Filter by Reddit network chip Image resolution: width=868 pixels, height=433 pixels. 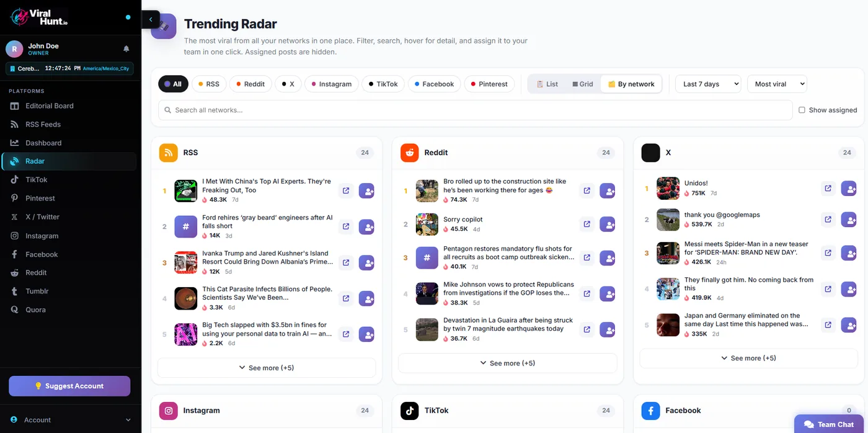coord(250,84)
